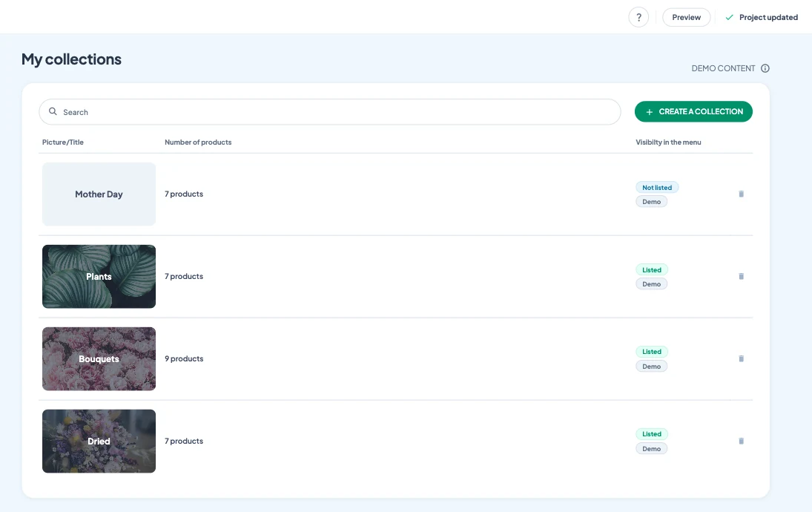812x512 pixels.
Task: Delete the Bouquets collection
Action: coord(741,358)
